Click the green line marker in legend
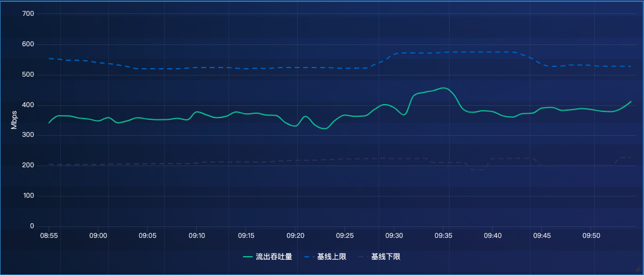644x275 pixels. point(247,257)
